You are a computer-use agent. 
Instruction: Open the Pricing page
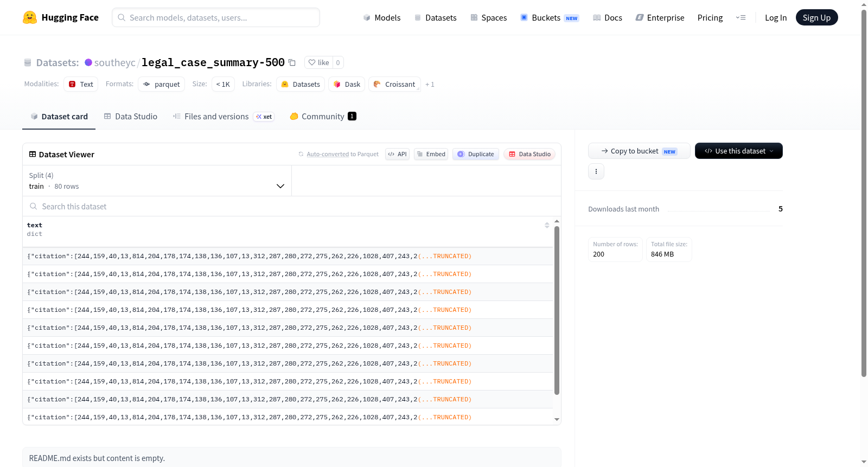point(710,17)
